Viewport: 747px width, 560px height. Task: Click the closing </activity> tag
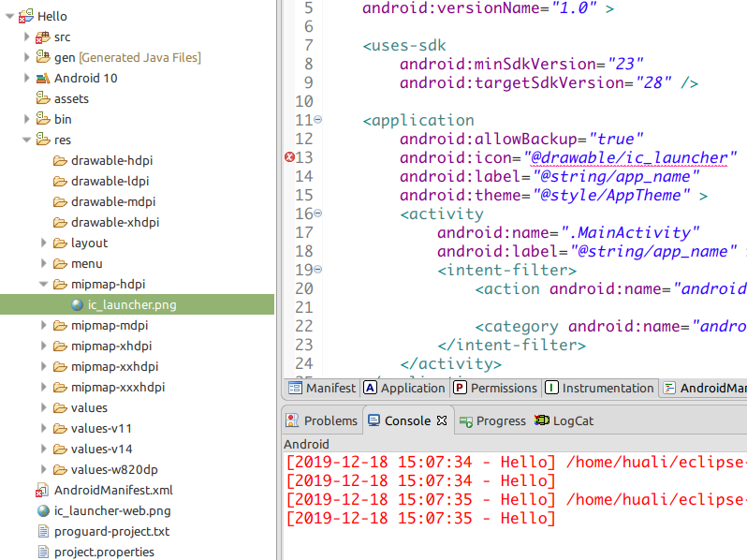click(x=450, y=364)
